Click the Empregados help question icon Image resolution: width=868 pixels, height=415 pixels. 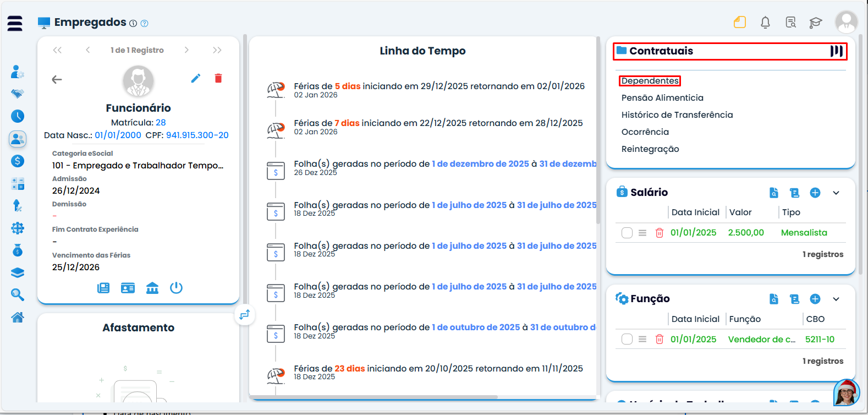coord(145,24)
